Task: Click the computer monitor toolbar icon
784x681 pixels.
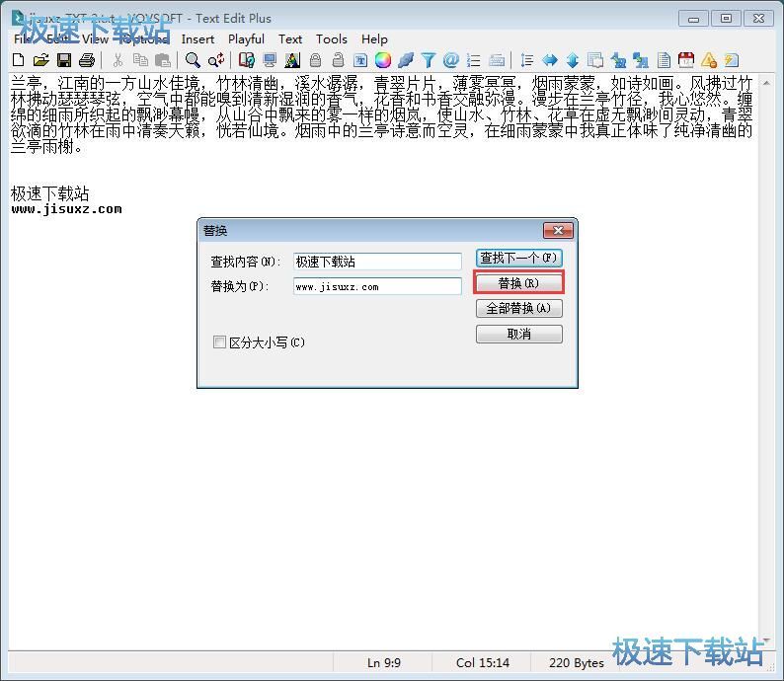Action: pos(270,60)
